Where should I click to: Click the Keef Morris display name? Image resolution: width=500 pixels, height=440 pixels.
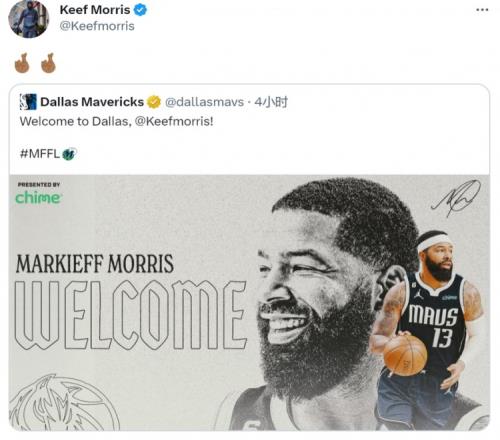pyautogui.click(x=95, y=10)
